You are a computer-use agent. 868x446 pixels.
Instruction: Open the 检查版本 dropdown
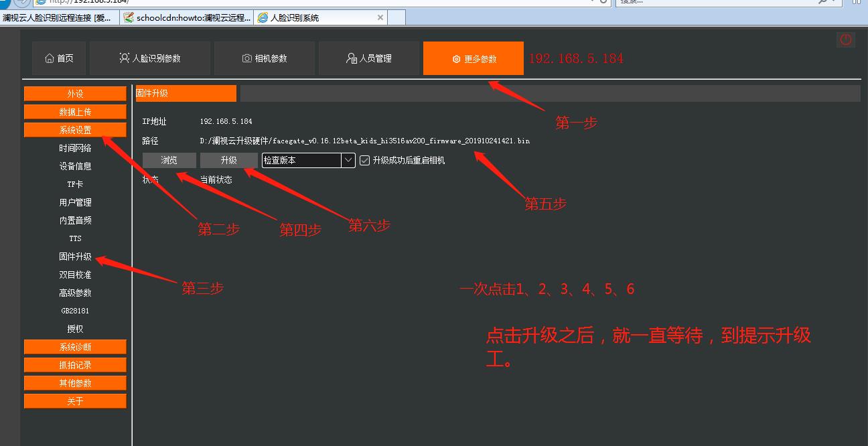[x=348, y=161]
